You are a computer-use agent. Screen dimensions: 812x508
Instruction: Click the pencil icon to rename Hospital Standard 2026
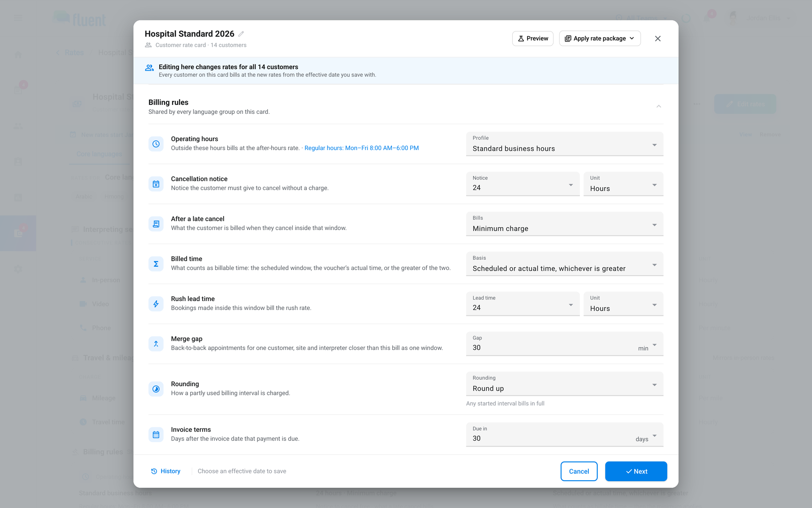[x=241, y=34]
